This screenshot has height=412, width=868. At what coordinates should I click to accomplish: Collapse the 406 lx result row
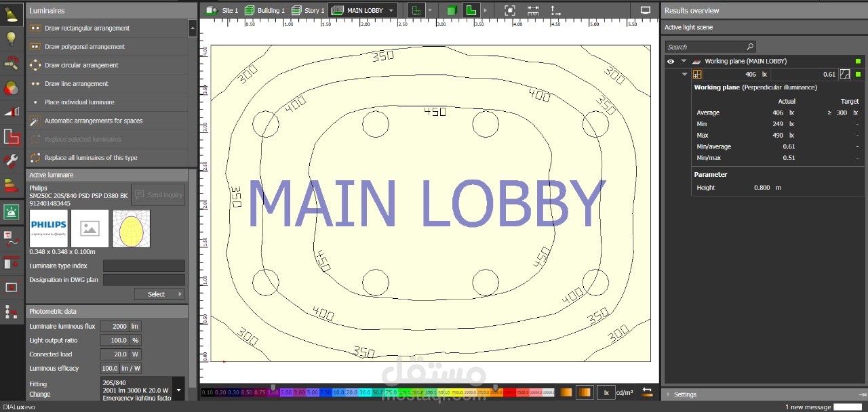685,75
